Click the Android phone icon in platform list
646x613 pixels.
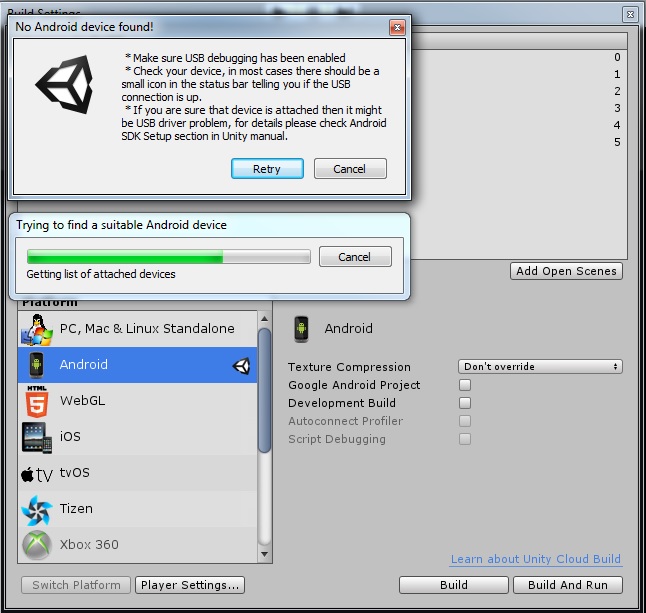(36, 365)
